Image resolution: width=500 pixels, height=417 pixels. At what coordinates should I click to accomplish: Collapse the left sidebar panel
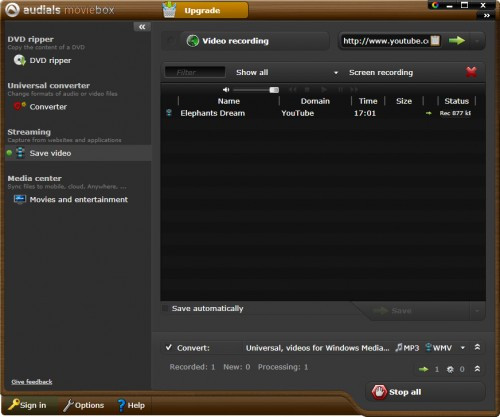click(x=142, y=27)
